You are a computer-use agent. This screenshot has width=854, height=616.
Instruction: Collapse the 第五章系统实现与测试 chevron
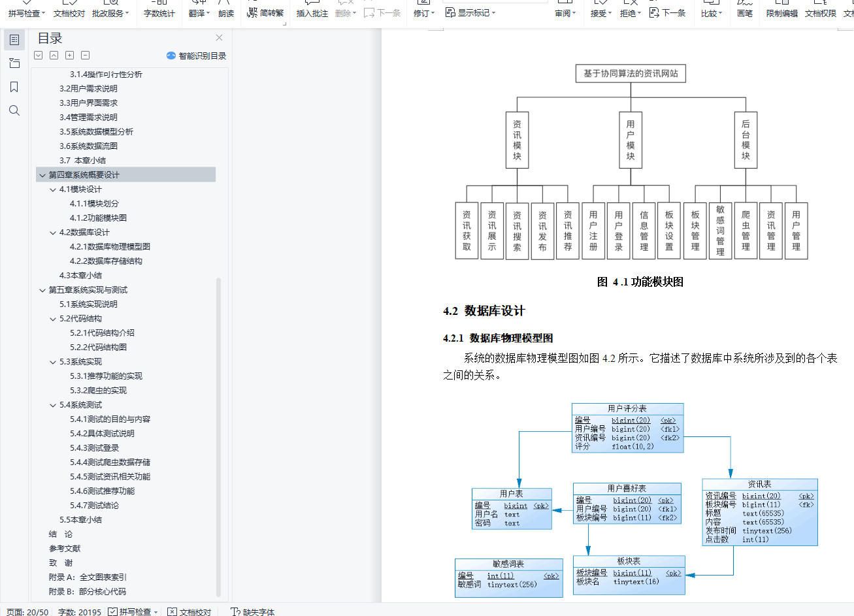click(x=42, y=290)
